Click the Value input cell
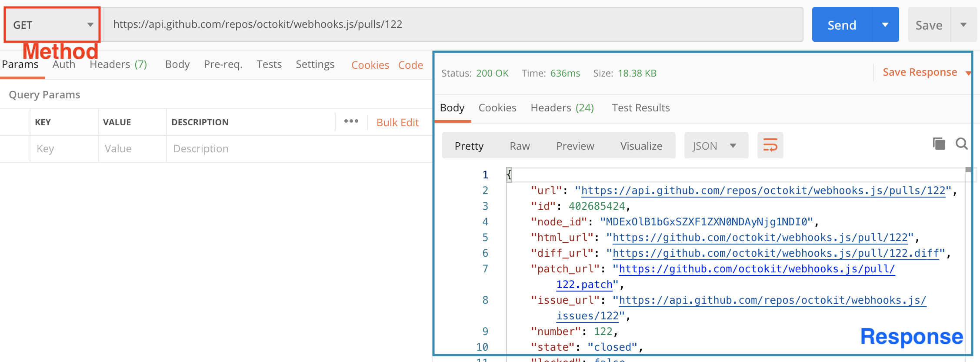 tap(133, 149)
